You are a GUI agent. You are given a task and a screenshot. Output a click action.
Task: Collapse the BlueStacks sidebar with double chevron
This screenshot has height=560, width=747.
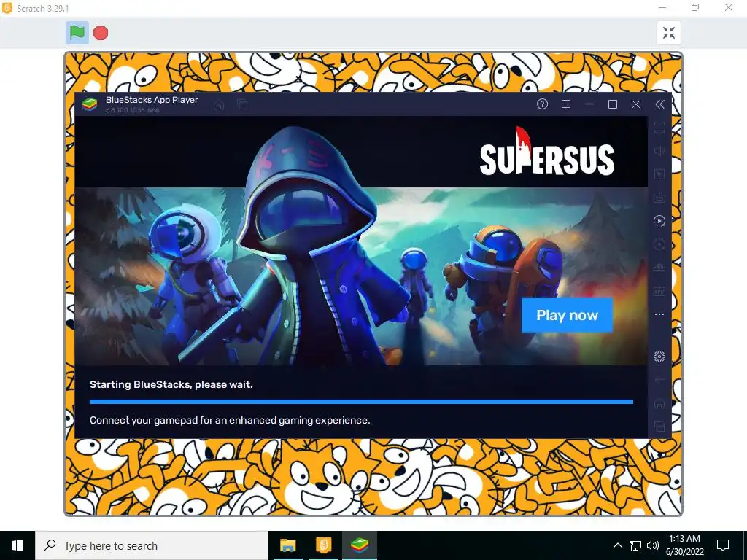(x=659, y=104)
